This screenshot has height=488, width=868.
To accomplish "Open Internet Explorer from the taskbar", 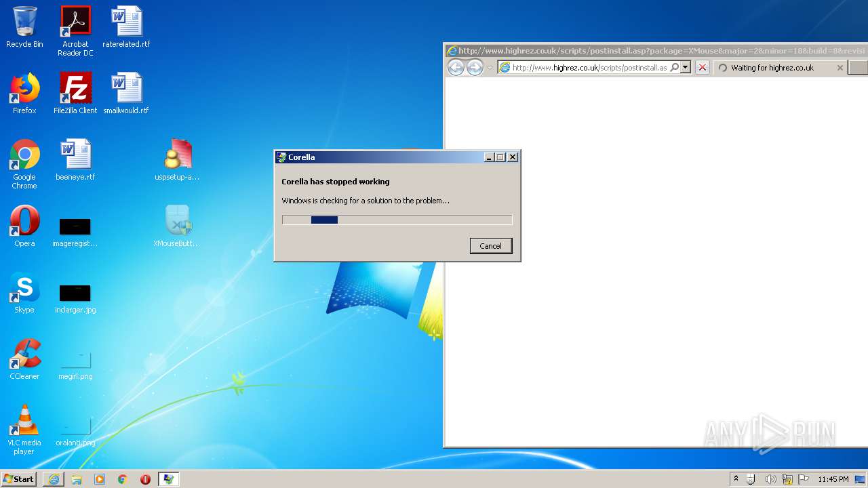I will 54,479.
